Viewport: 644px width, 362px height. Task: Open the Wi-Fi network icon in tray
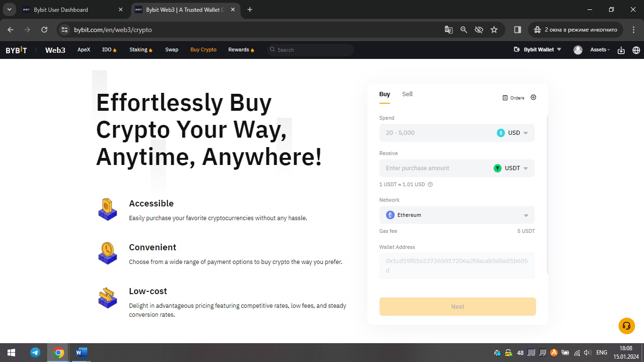[x=577, y=353]
